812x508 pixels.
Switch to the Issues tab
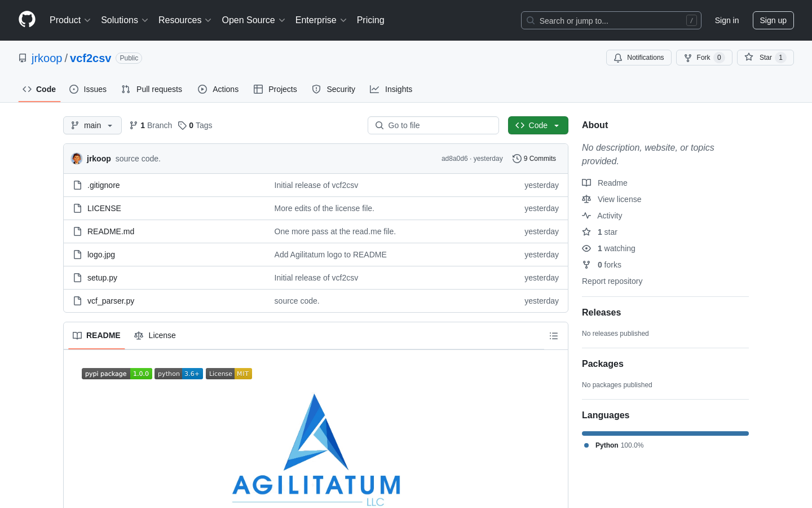(88, 89)
